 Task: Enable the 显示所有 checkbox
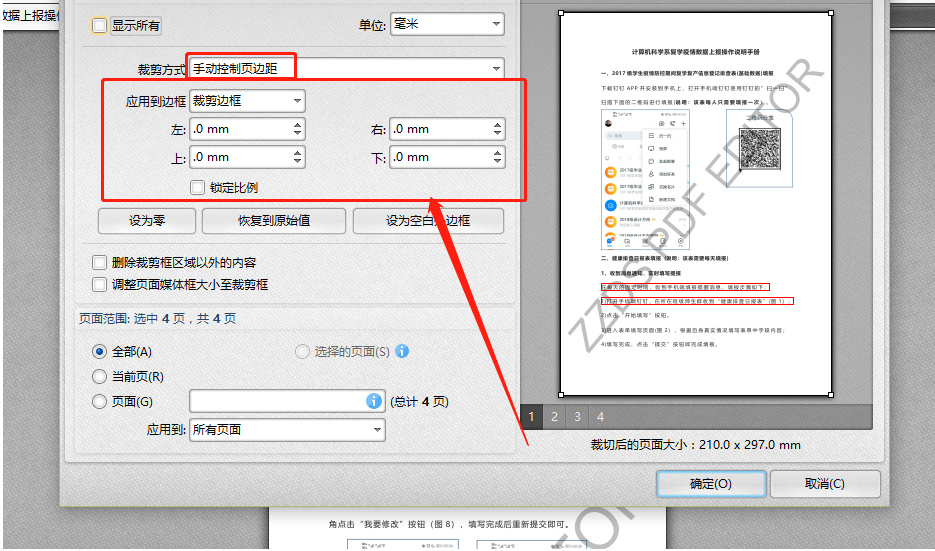[x=100, y=26]
